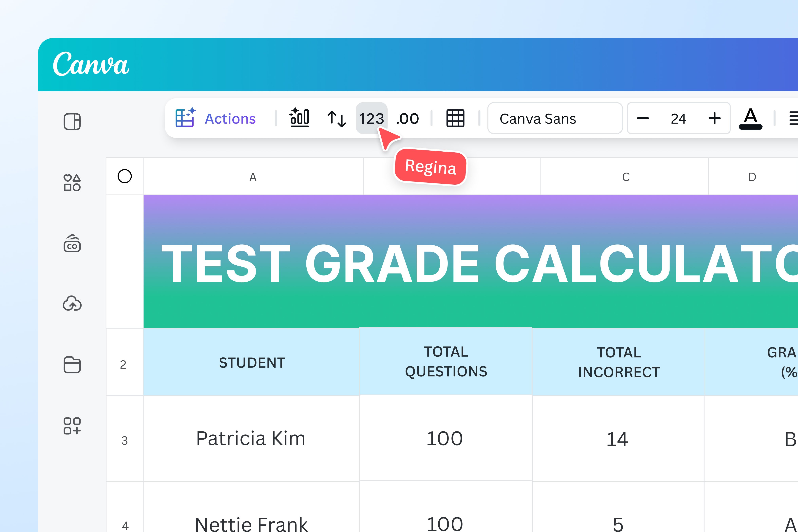Increase font size with plus button

pos(714,118)
